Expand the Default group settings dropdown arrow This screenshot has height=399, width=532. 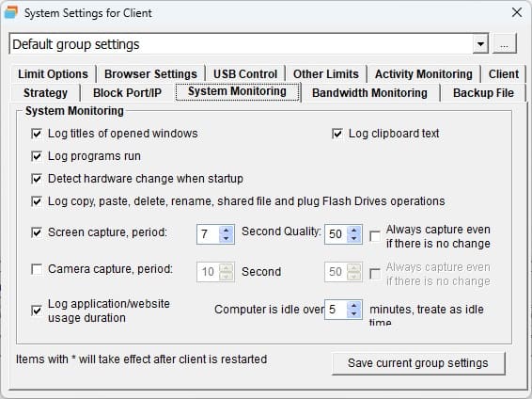[x=480, y=44]
